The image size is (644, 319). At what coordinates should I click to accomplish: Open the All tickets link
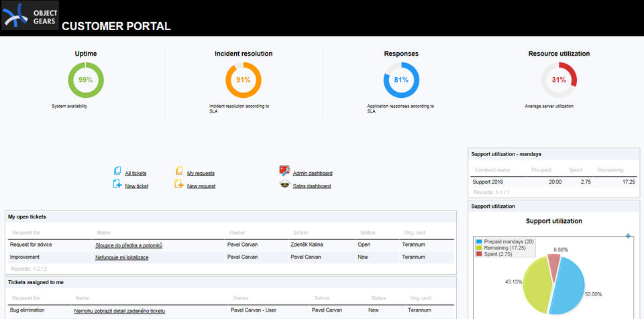(x=136, y=174)
